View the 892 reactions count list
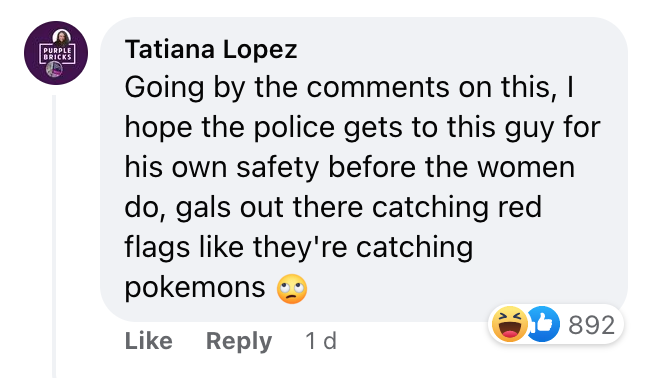This screenshot has height=378, width=646. click(592, 325)
